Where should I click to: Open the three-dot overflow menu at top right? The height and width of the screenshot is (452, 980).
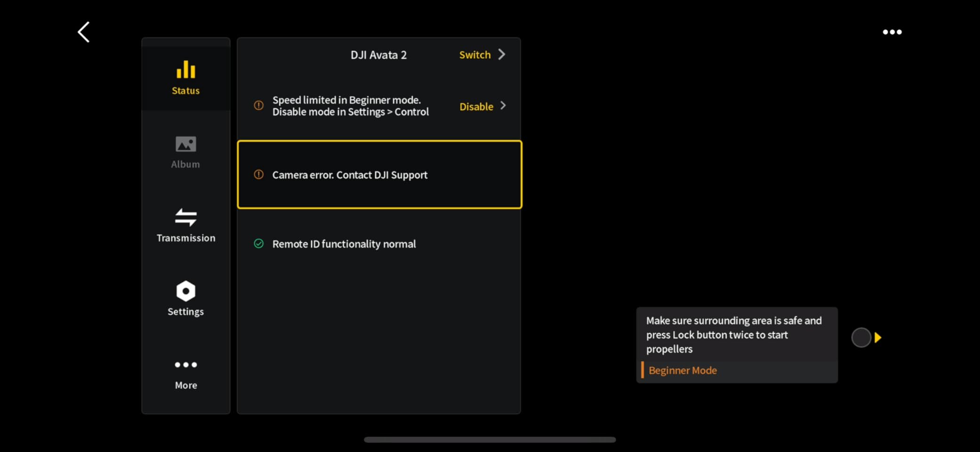click(x=892, y=32)
